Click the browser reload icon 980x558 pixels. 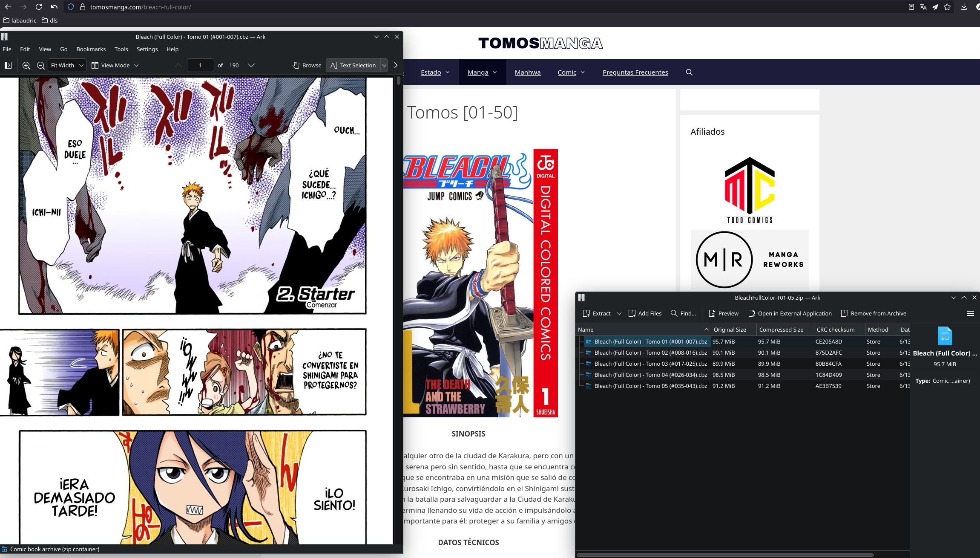pyautogui.click(x=39, y=7)
